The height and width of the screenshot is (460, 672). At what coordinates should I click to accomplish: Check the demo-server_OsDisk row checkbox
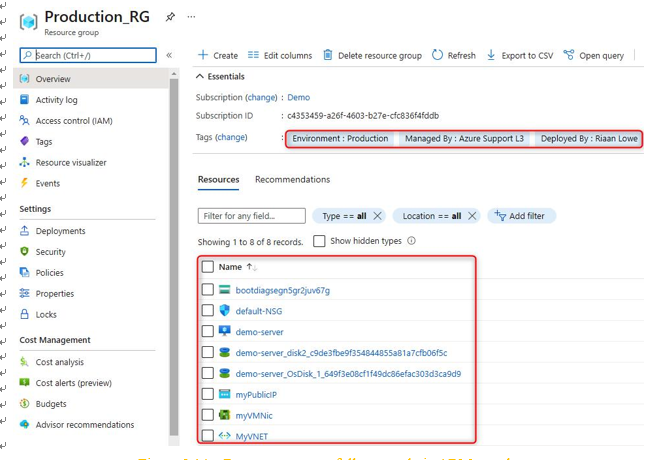(x=208, y=373)
